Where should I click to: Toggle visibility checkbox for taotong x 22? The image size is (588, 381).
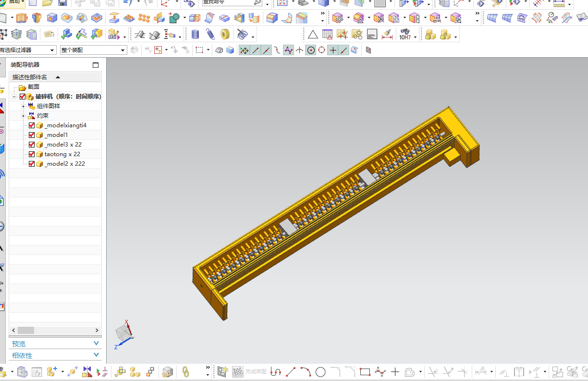coord(32,154)
